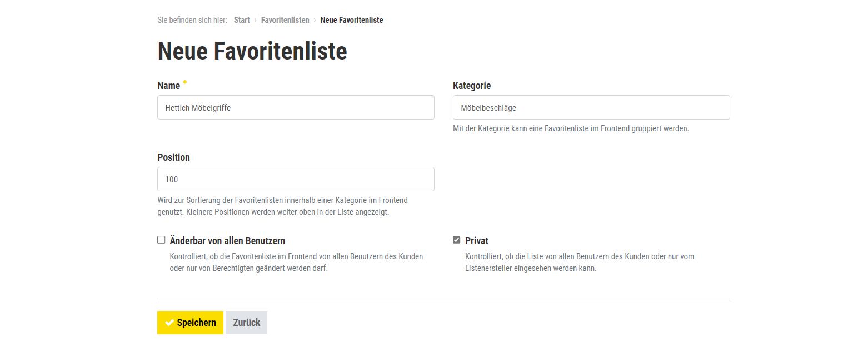Go to Favoritenlisten via the breadcrumb

285,20
